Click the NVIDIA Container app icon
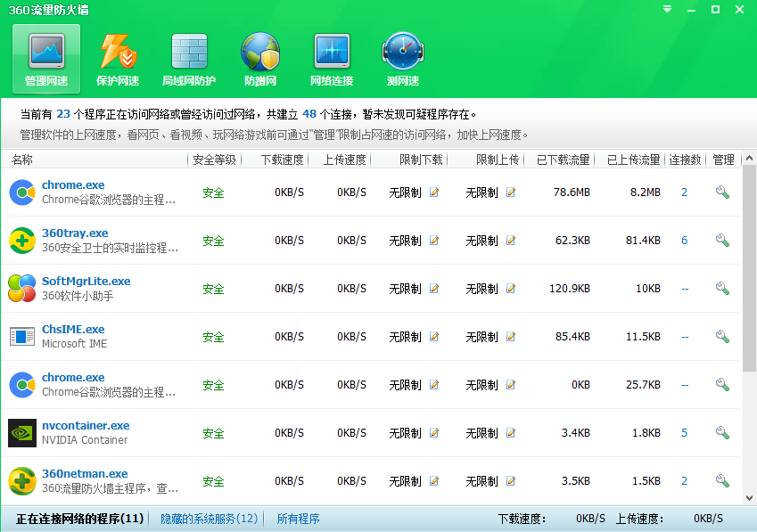757x532 pixels. pos(22,433)
